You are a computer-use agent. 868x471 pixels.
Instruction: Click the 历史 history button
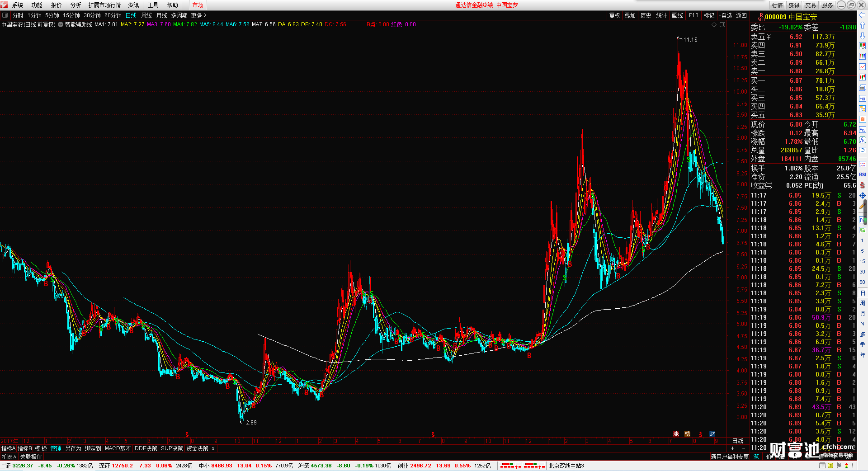[x=646, y=15]
